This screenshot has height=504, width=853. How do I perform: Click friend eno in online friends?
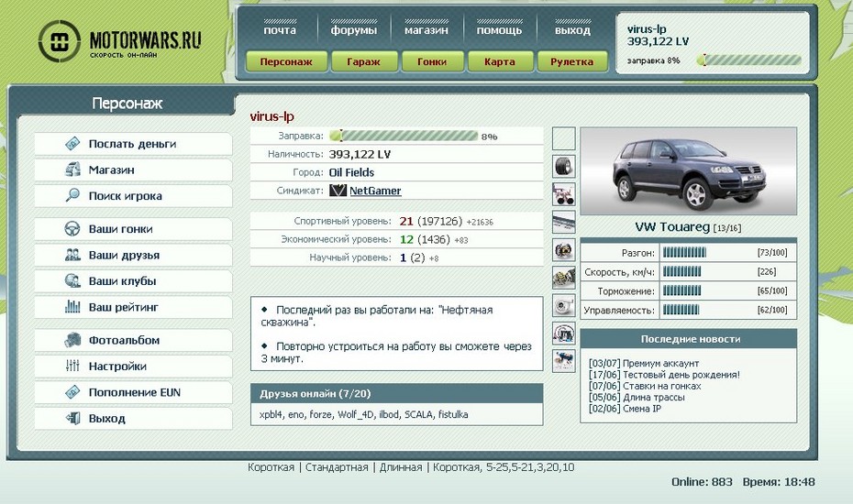pos(295,414)
